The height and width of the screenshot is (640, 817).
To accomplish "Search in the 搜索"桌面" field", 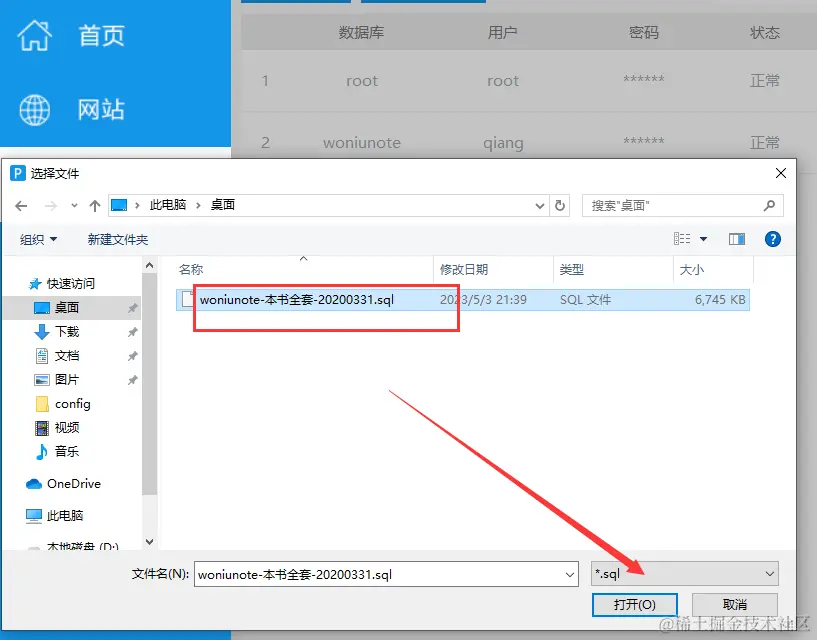I will pyautogui.click(x=683, y=205).
